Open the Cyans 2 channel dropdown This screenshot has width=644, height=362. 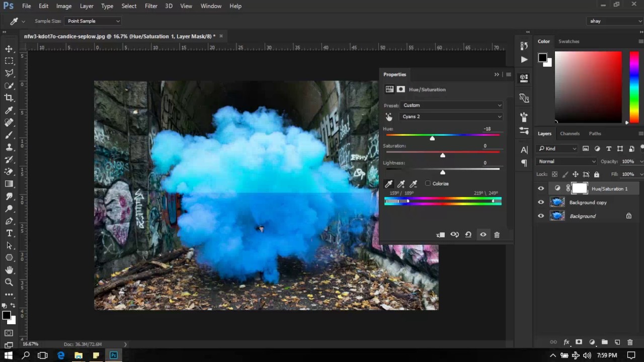(x=452, y=117)
